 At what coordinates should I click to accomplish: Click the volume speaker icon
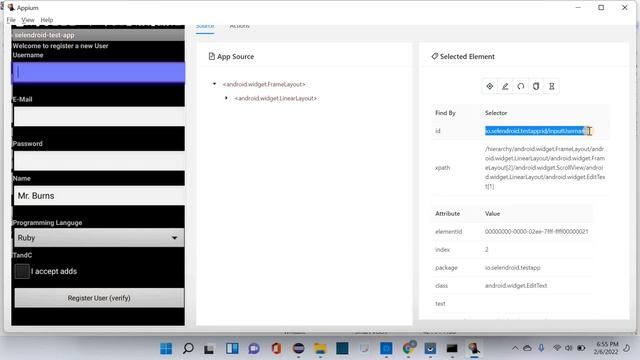click(x=569, y=348)
